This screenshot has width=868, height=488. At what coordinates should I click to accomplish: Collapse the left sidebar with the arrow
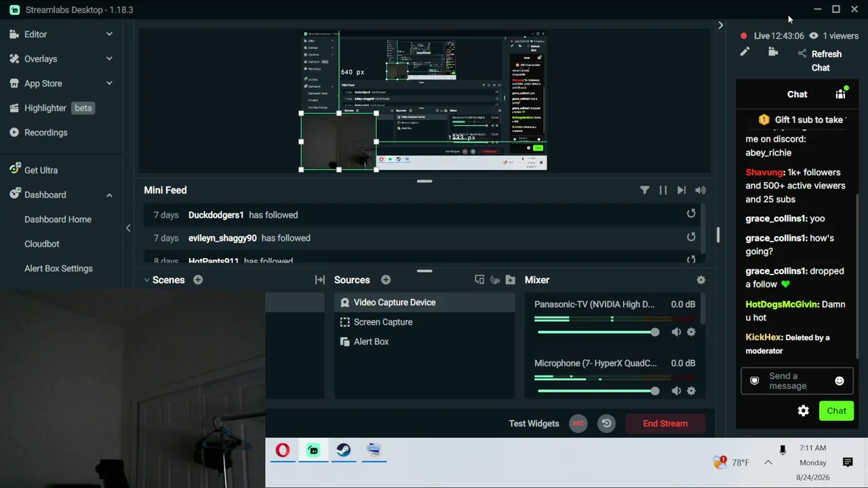coord(128,228)
